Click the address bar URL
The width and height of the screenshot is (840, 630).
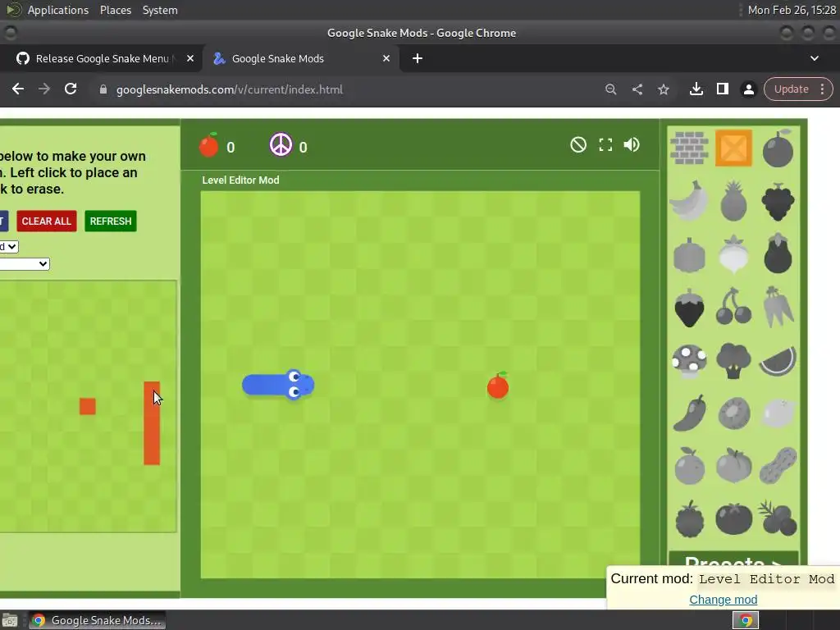(230, 89)
